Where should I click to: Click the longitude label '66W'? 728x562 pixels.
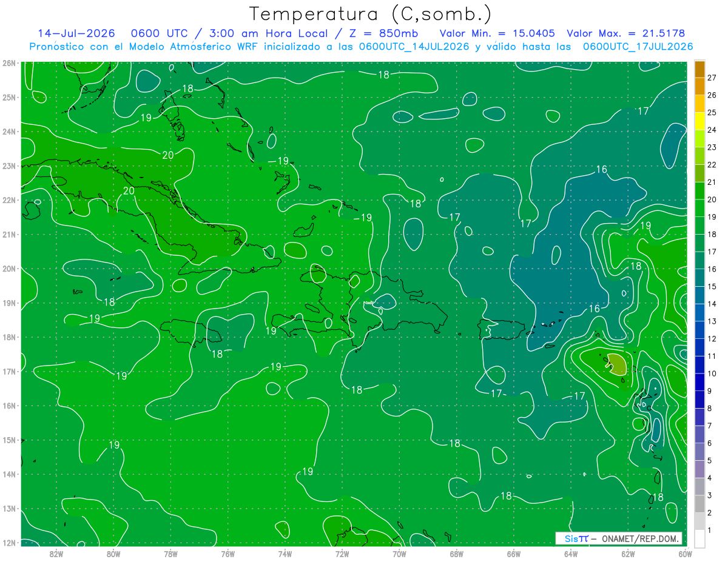click(513, 553)
